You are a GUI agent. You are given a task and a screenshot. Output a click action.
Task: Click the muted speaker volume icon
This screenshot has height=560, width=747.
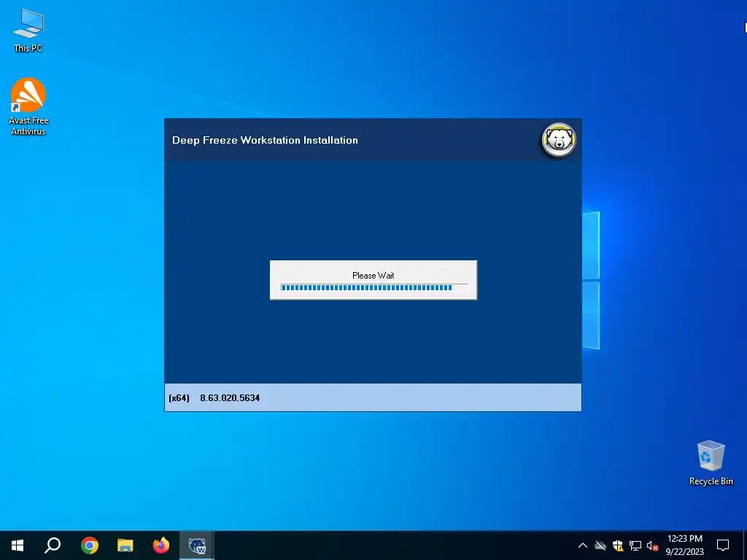click(652, 545)
